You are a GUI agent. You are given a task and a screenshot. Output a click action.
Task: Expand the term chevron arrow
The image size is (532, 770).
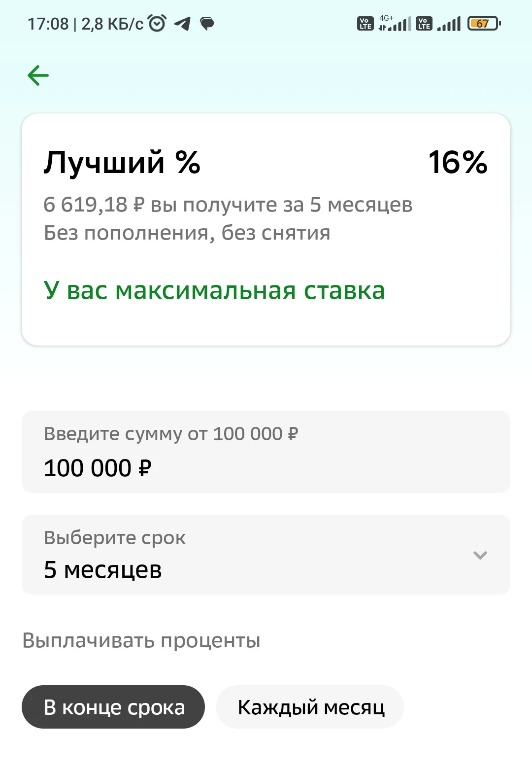pos(480,555)
